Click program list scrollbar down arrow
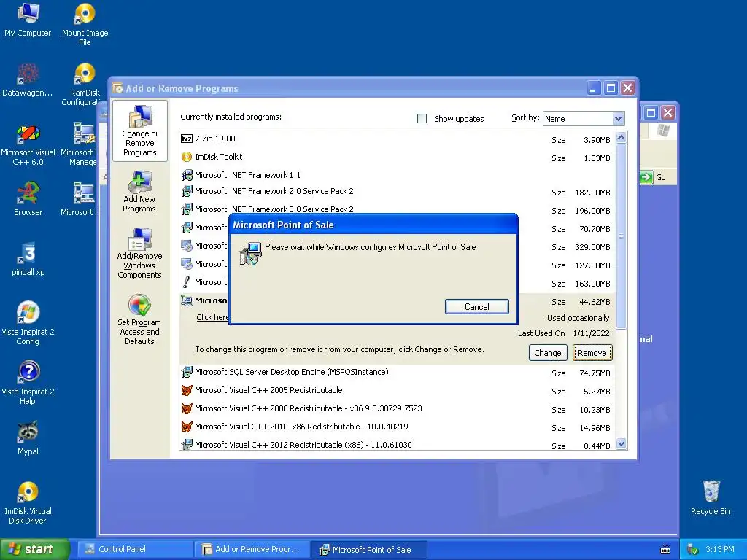Image resolution: width=747 pixels, height=560 pixels. click(621, 444)
